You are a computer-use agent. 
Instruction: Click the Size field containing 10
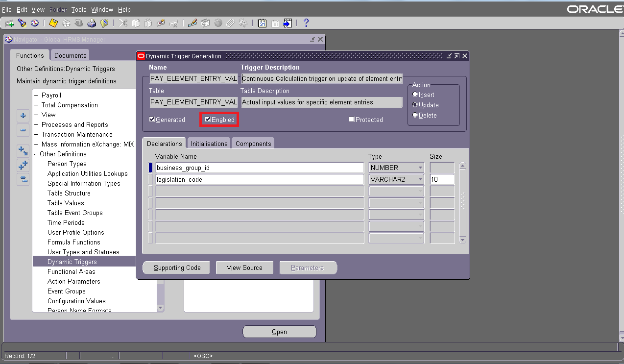coord(442,179)
